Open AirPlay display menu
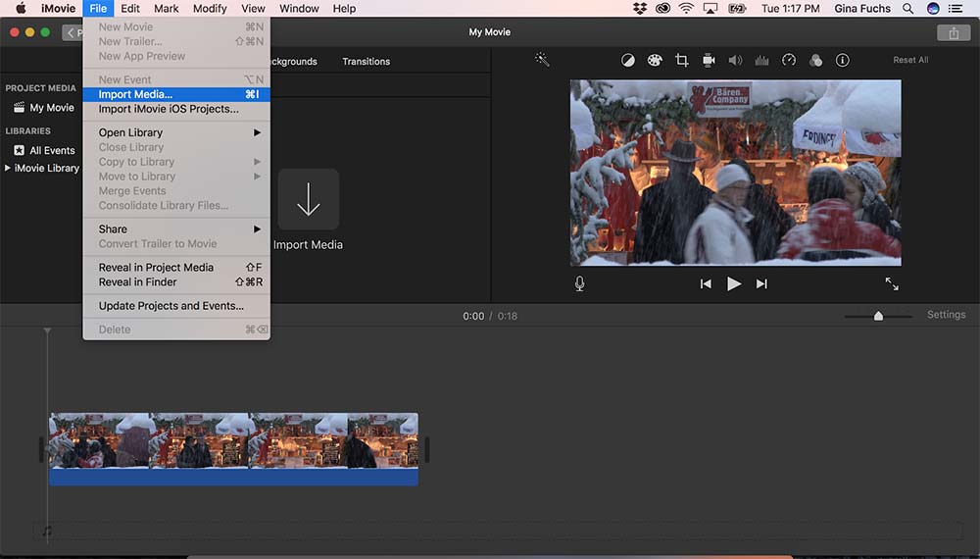980x559 pixels. pyautogui.click(x=710, y=8)
